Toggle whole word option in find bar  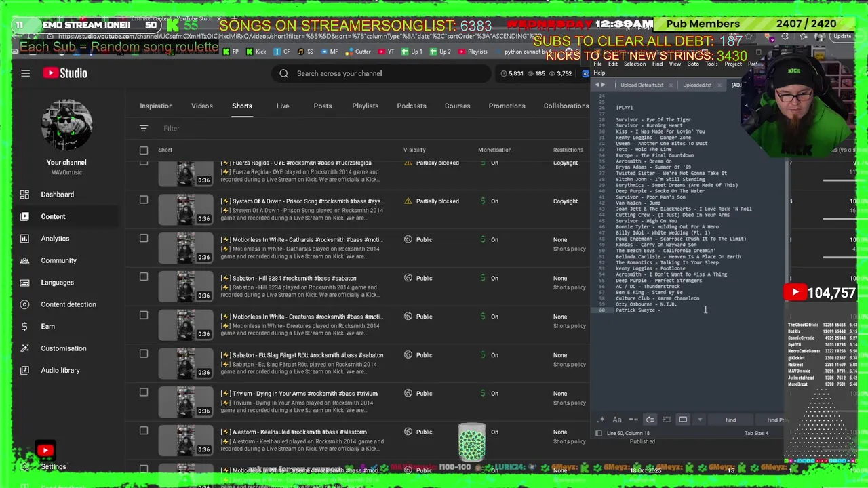(633, 420)
